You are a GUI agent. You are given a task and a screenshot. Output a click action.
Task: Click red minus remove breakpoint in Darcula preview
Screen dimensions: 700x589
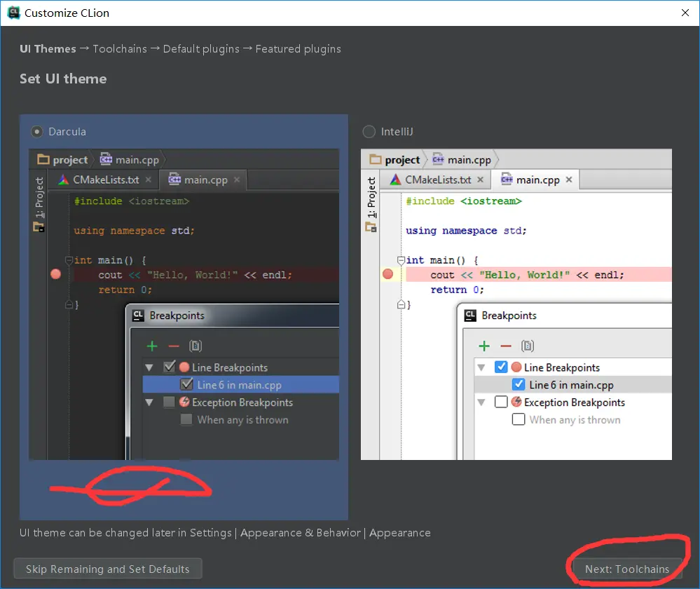pos(174,346)
